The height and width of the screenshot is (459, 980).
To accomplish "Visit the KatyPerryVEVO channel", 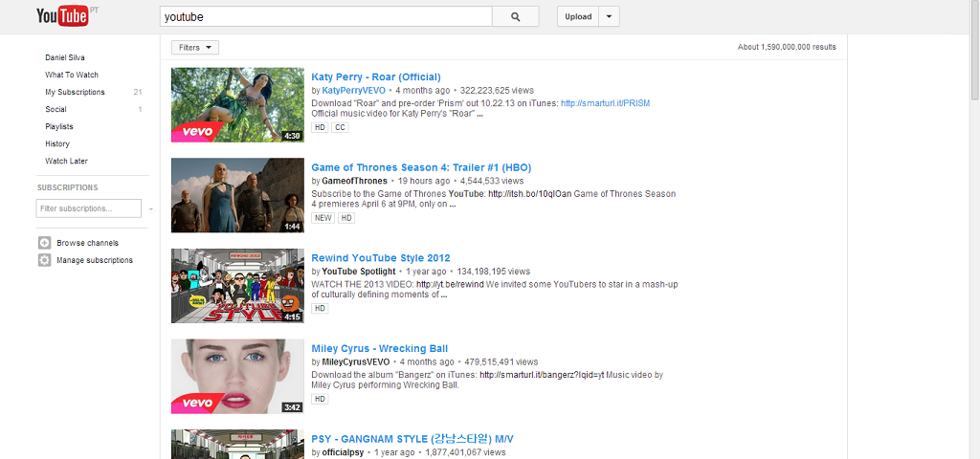I will coord(354,91).
